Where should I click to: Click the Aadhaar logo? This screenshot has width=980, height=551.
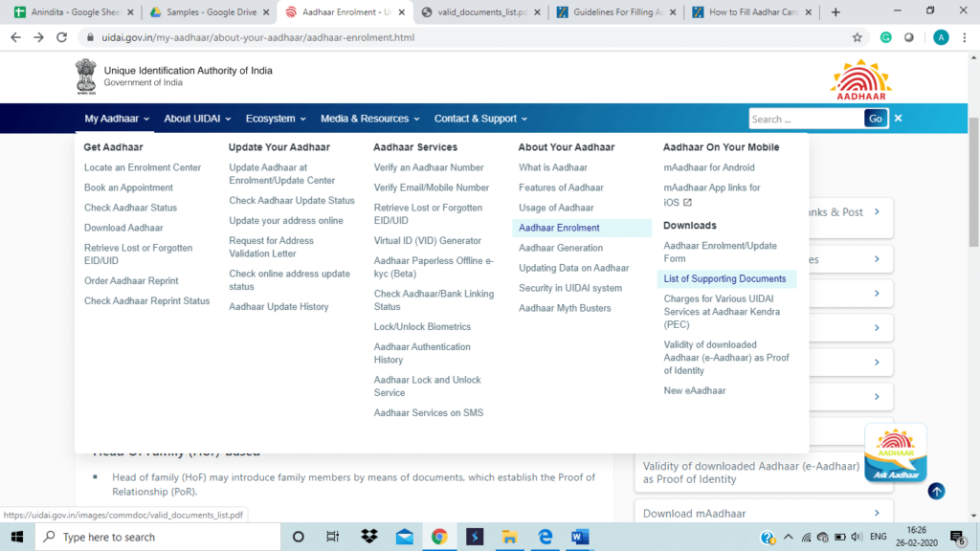click(x=861, y=80)
